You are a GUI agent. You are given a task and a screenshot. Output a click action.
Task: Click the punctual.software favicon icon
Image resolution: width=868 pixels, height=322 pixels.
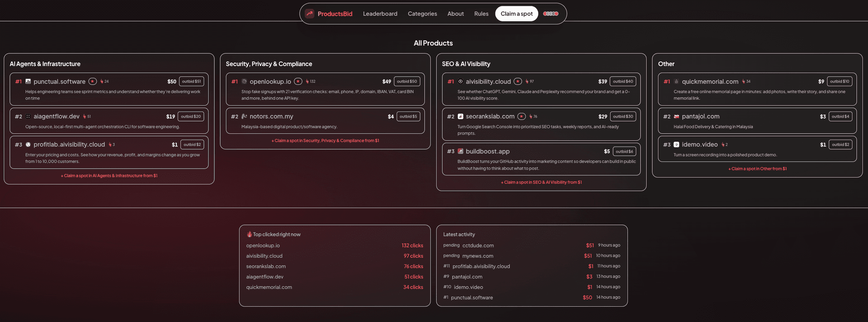click(28, 81)
